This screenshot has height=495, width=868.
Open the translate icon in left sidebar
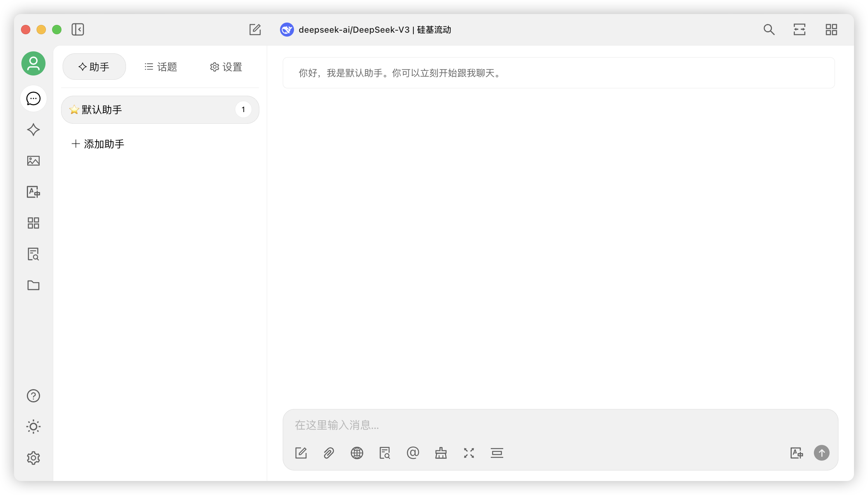pyautogui.click(x=33, y=192)
